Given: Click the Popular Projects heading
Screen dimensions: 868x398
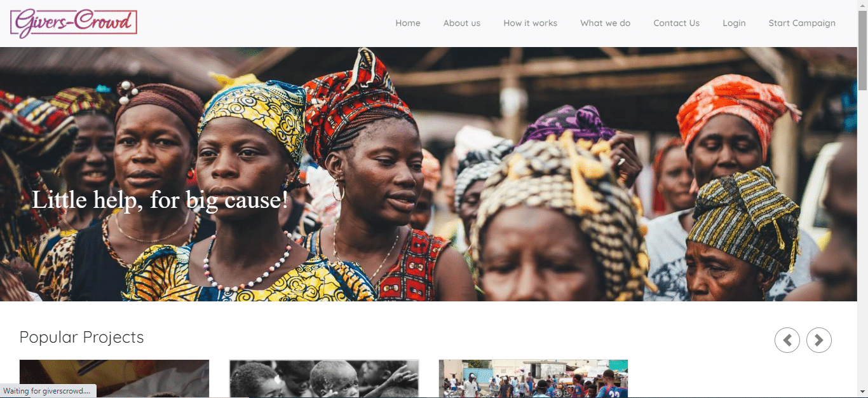Looking at the screenshot, I should point(82,337).
